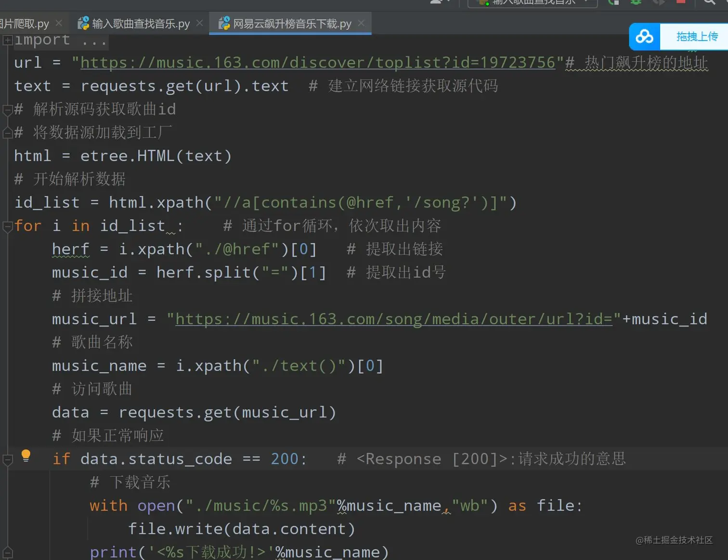Click the comment '# 热门飙升榜的地址'
This screenshot has height=560, width=728.
637,63
